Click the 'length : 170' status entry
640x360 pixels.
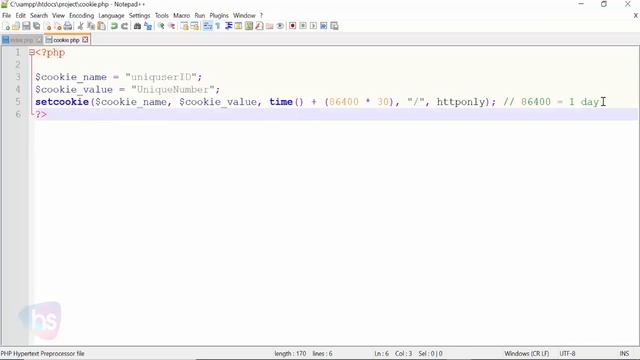(x=290, y=353)
